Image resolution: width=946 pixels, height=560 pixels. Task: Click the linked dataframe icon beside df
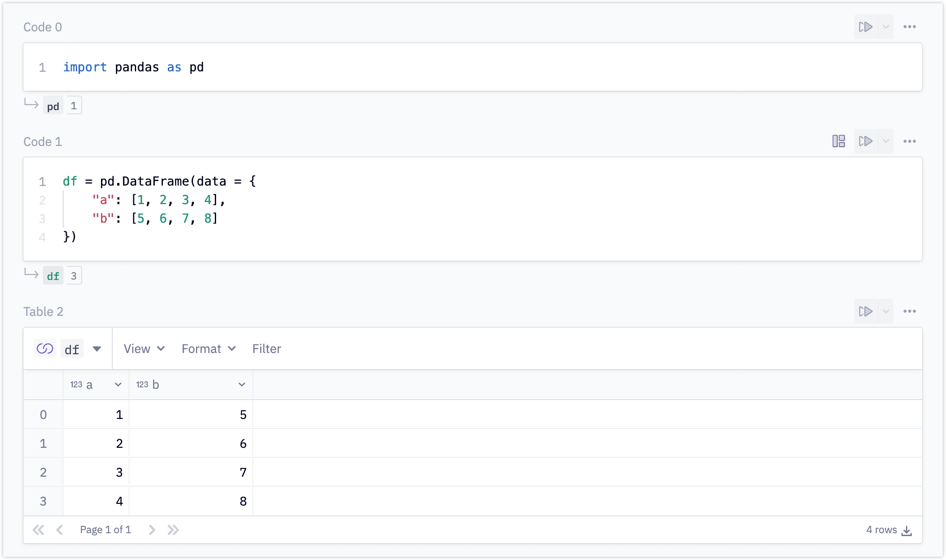click(x=45, y=349)
